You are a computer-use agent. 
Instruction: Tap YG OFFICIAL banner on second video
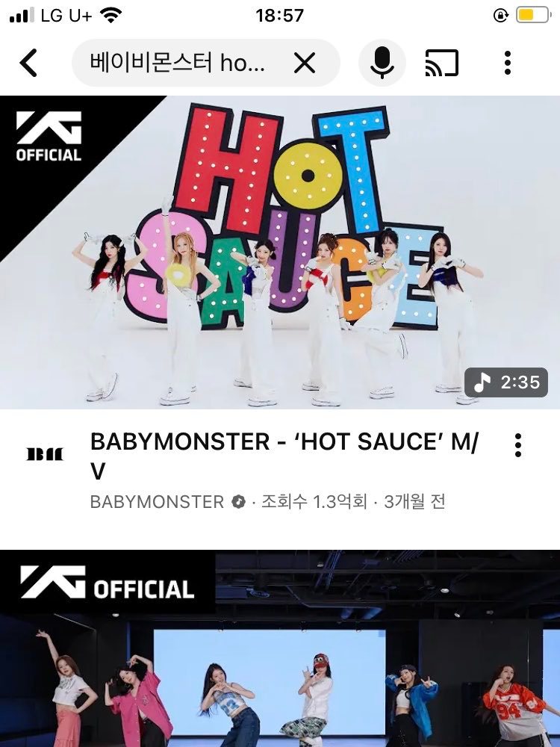(x=107, y=582)
